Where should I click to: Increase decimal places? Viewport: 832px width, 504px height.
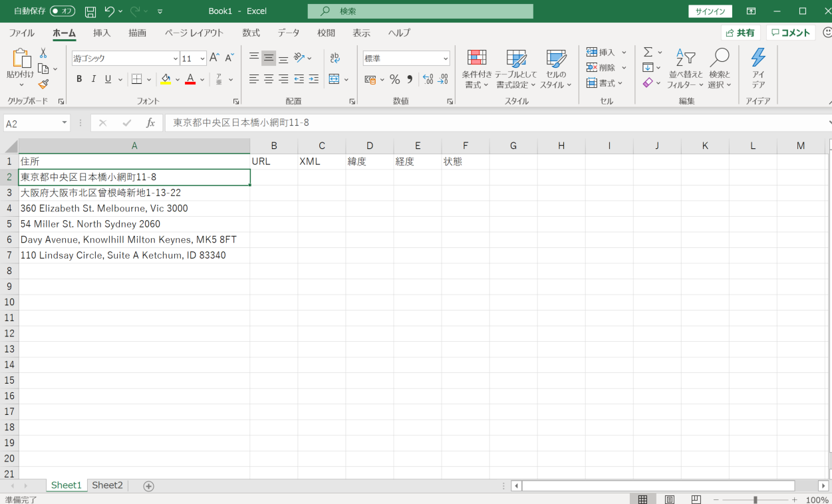click(x=428, y=79)
